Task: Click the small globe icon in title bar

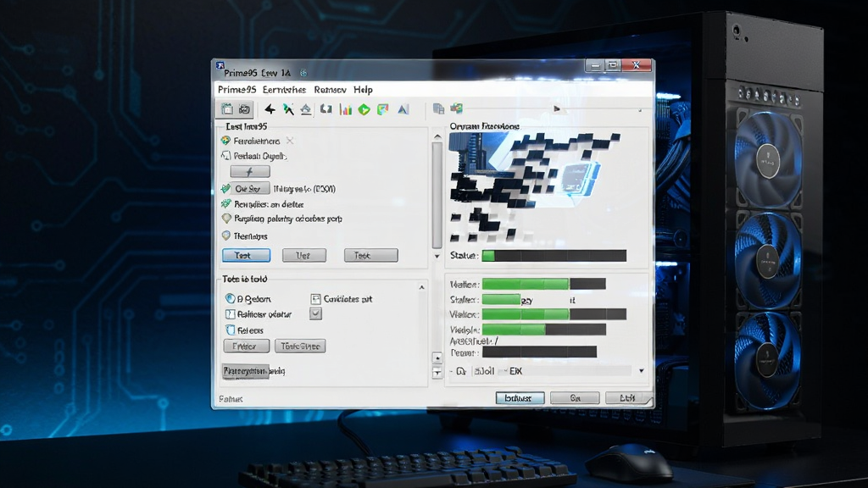Action: pos(303,73)
